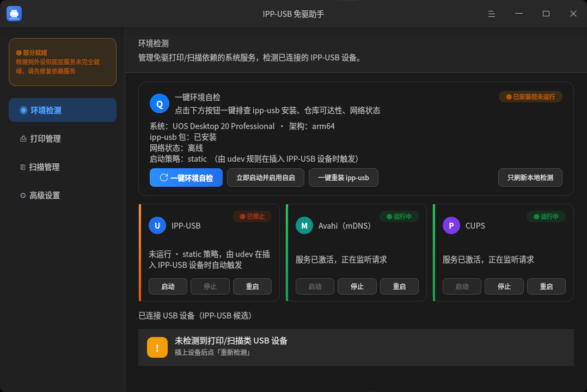The height and width of the screenshot is (392, 587).
Task: Open the 环境检测 sidebar tab
Action: pos(63,110)
